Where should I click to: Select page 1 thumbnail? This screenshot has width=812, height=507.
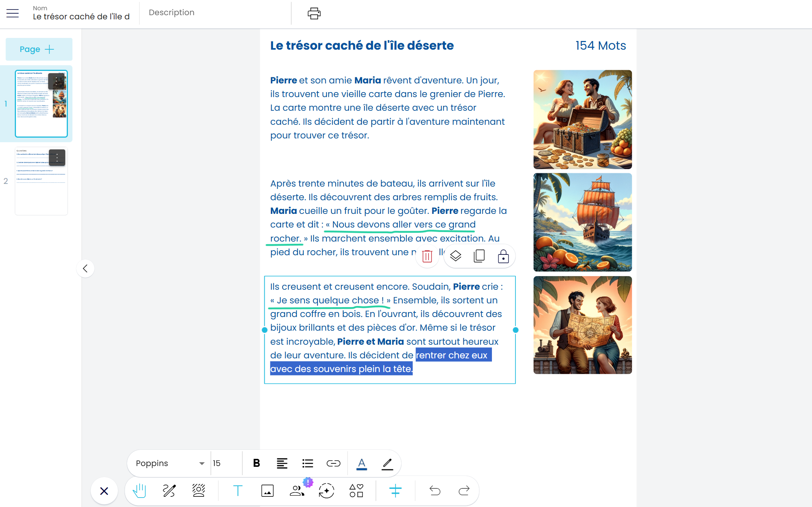tap(41, 104)
